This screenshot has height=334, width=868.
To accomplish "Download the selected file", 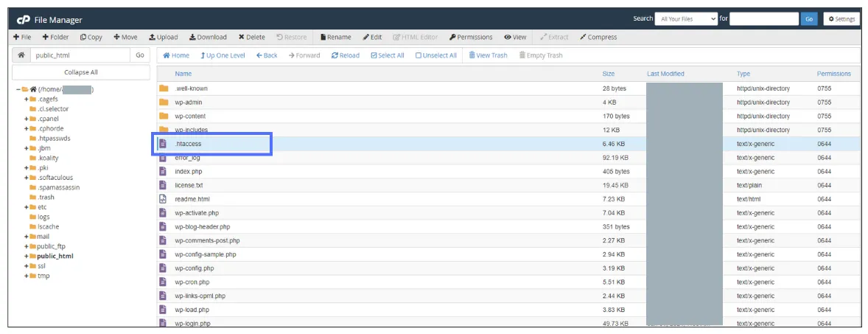I will click(208, 37).
